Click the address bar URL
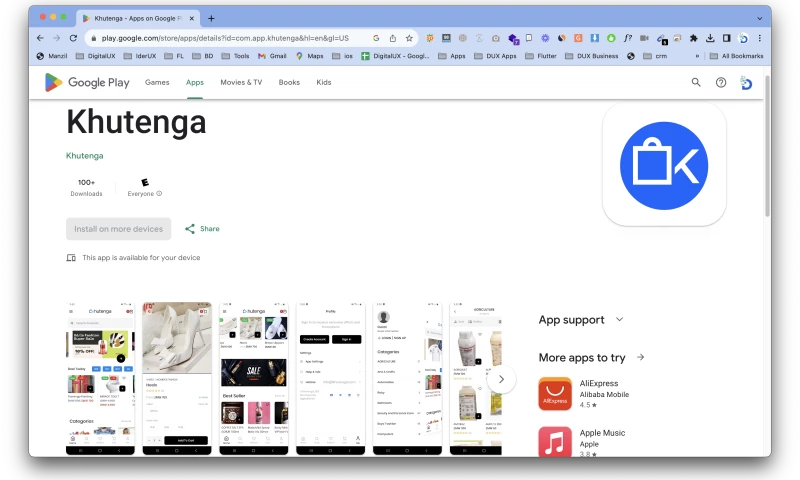This screenshot has width=800, height=480. (225, 38)
